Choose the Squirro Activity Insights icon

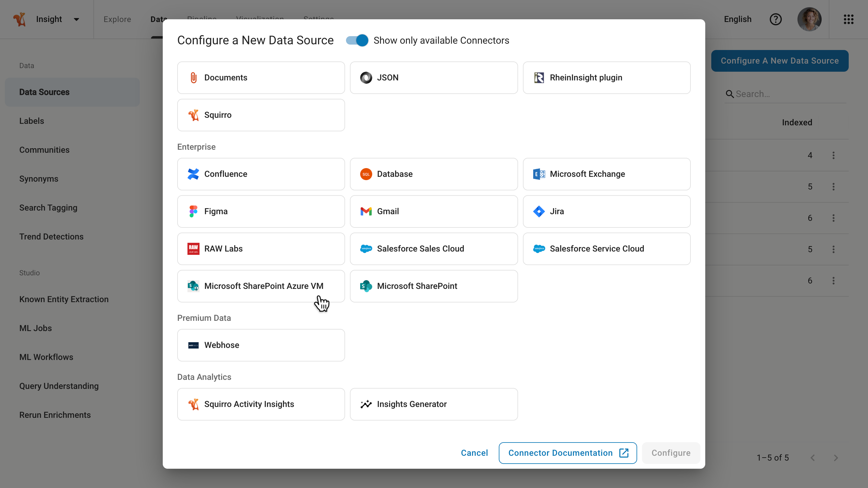(193, 404)
